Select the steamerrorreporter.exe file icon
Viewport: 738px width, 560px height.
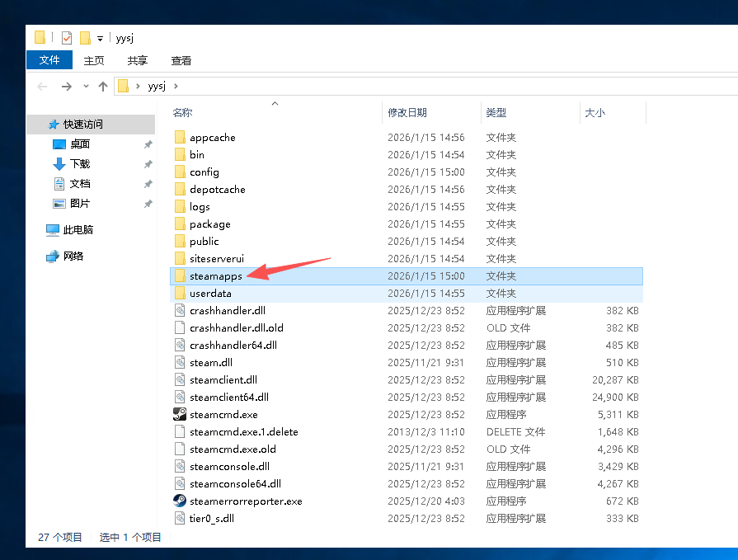(180, 501)
